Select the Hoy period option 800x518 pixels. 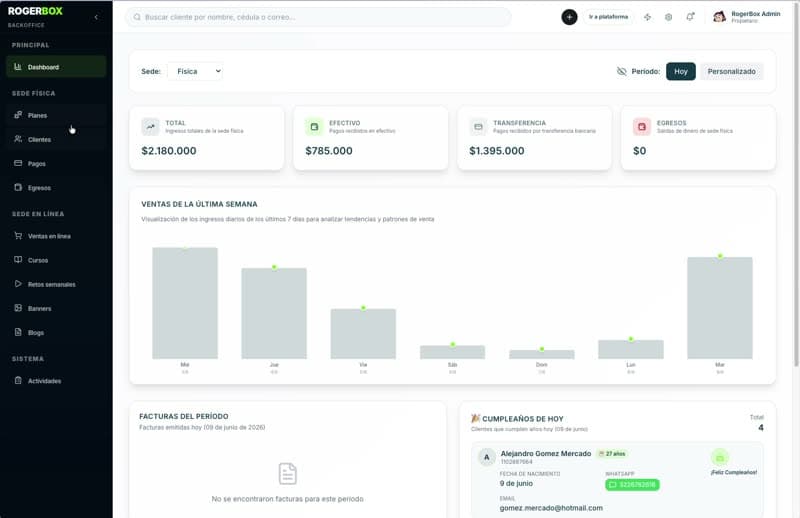pyautogui.click(x=681, y=71)
